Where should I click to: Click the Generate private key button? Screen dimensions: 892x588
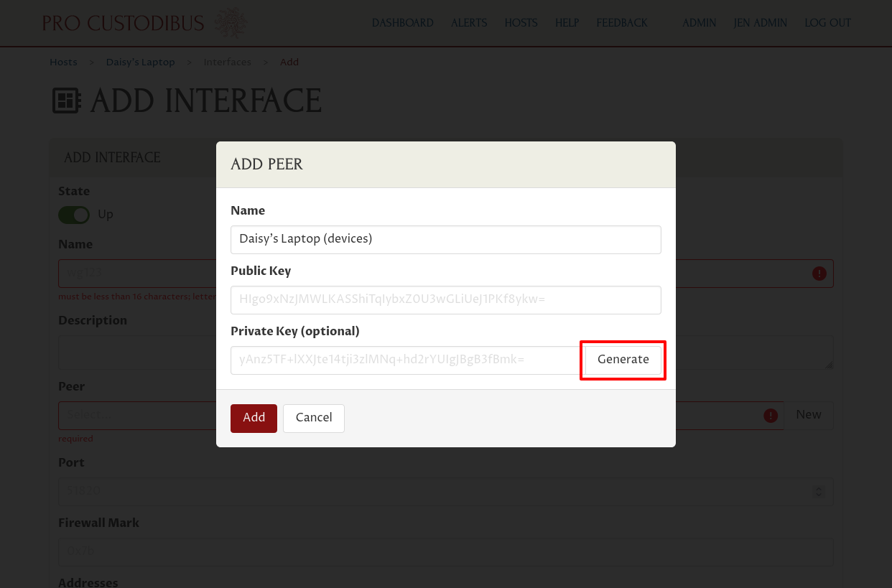tap(623, 360)
